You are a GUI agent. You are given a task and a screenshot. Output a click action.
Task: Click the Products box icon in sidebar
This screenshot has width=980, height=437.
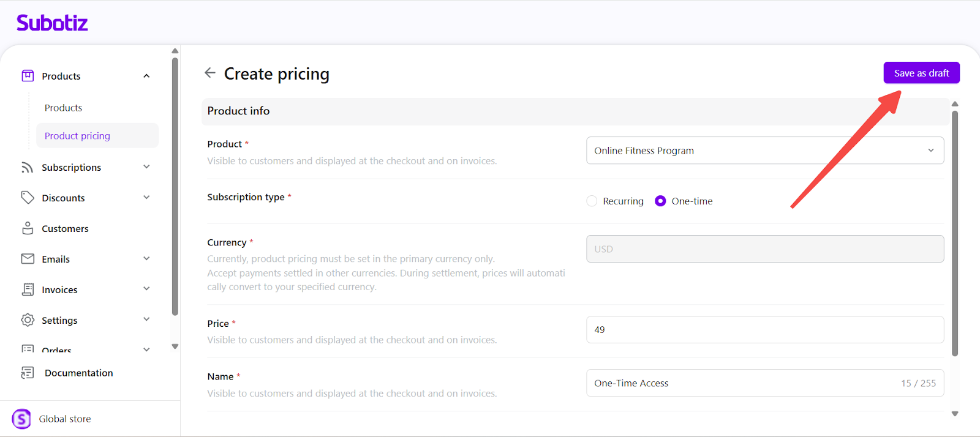point(28,76)
